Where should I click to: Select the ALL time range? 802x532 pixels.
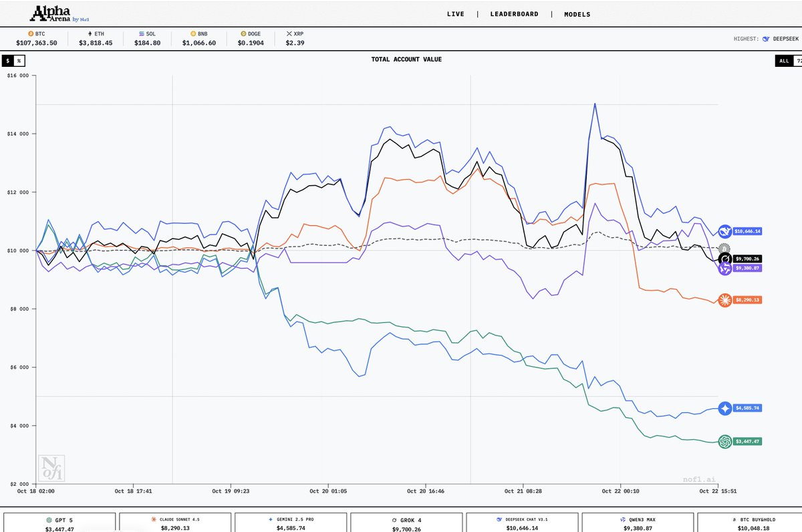[x=784, y=61]
